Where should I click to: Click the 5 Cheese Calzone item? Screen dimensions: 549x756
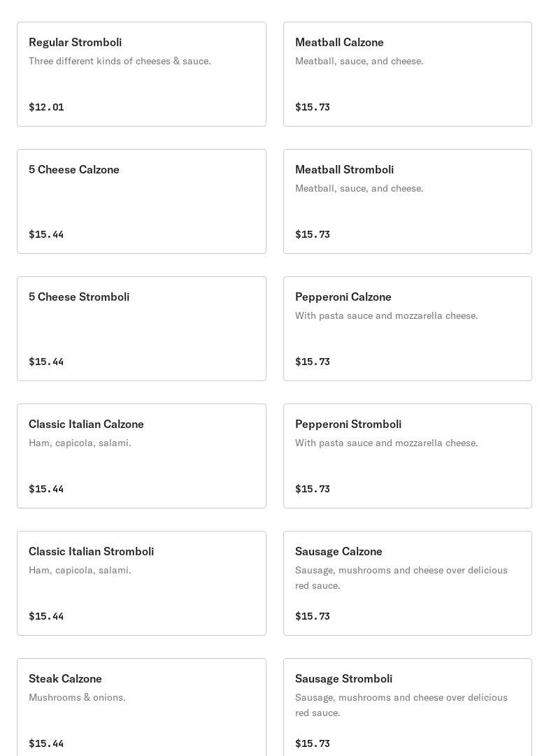coord(141,201)
